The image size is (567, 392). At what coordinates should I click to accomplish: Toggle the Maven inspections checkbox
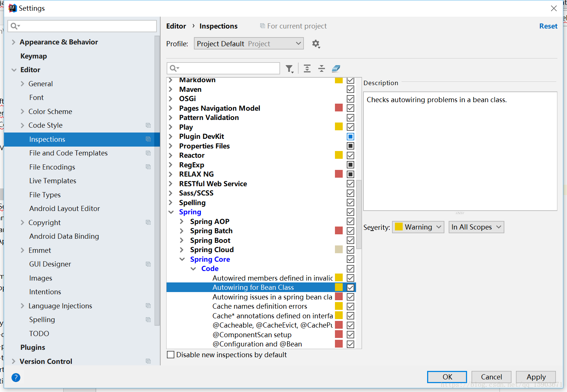(350, 89)
